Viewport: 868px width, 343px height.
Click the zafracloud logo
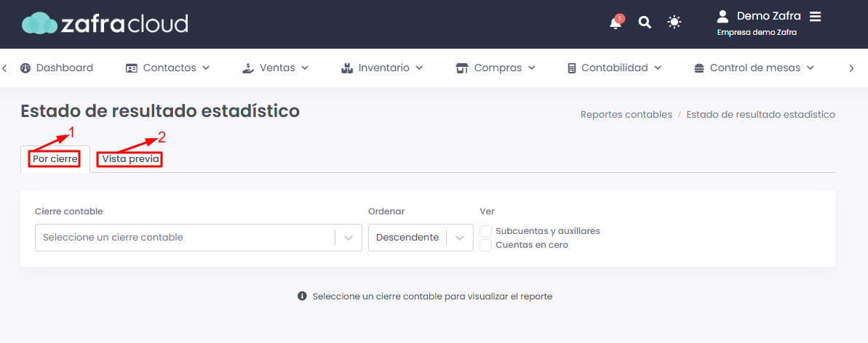point(105,23)
